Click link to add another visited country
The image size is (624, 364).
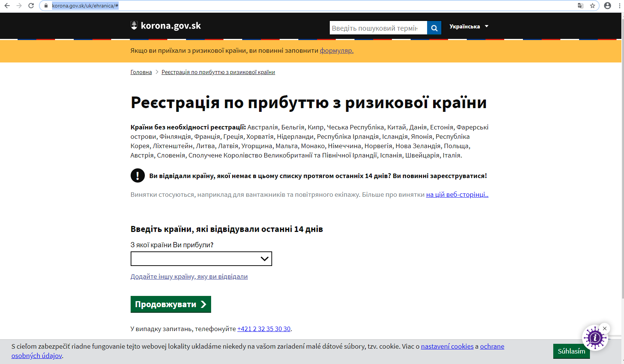[x=189, y=276]
